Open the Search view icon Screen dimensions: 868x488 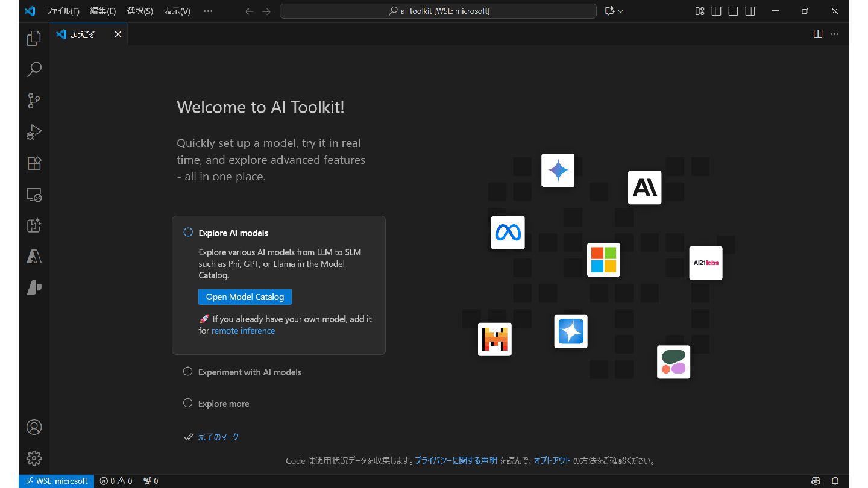(x=34, y=69)
